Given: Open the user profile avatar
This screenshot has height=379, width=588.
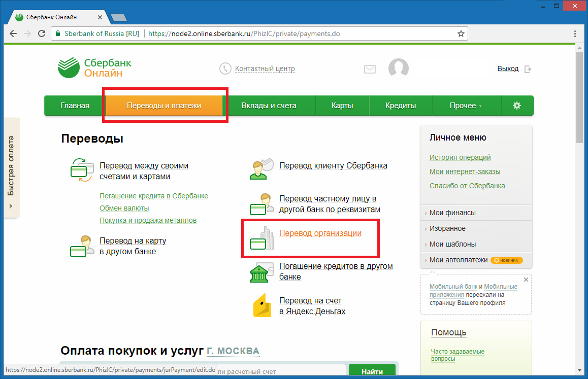Looking at the screenshot, I should tap(398, 68).
